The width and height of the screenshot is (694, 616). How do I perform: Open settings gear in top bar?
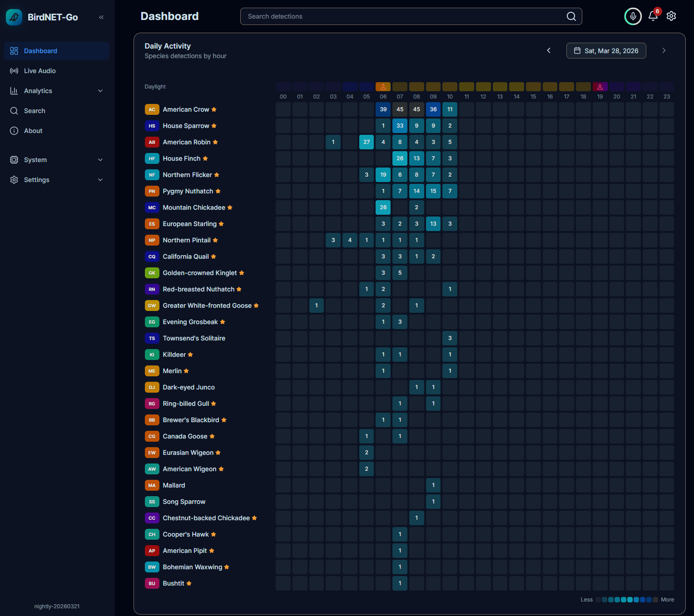tap(671, 16)
